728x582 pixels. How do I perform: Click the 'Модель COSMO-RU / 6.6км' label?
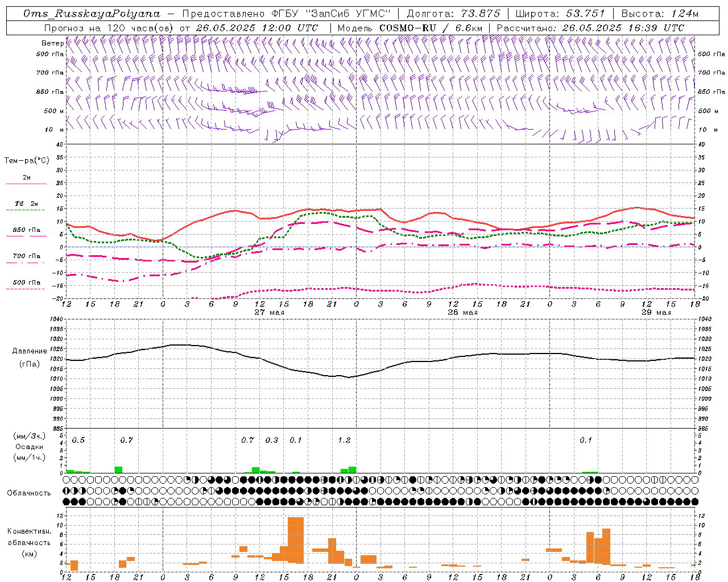coord(410,28)
